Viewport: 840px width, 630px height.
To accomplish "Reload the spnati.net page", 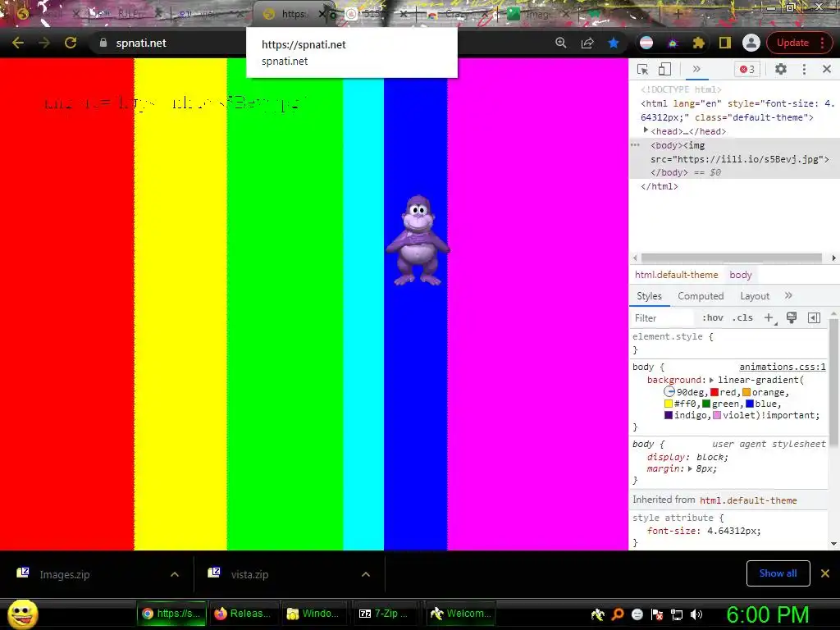I will (71, 43).
